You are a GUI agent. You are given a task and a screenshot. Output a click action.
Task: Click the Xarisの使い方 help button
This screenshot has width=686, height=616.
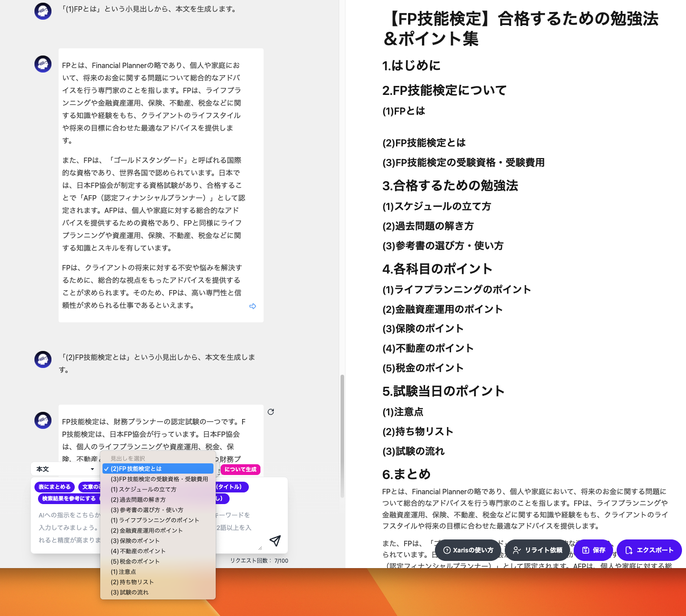(x=468, y=550)
